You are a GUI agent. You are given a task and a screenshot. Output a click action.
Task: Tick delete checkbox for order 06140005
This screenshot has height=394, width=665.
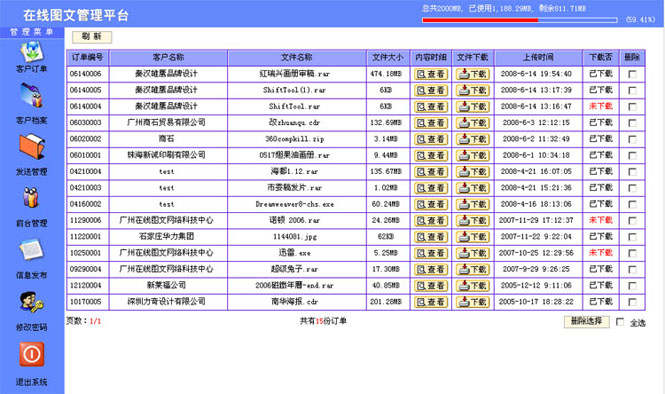tap(632, 90)
